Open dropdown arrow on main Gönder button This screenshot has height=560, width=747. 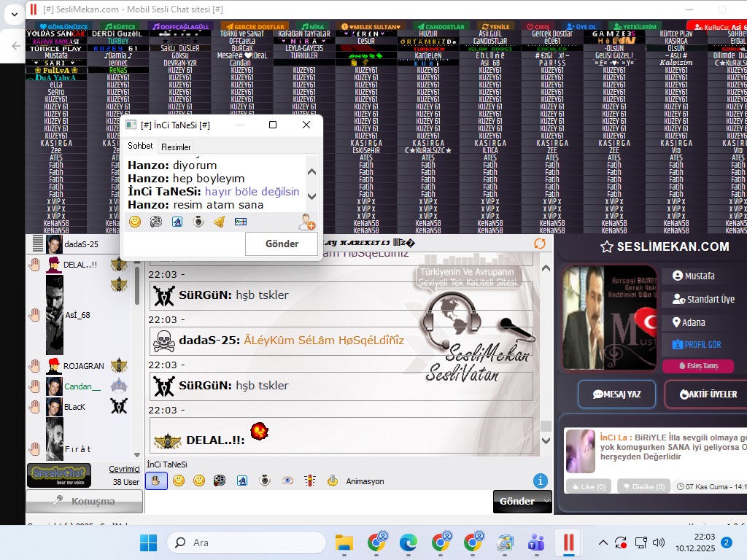pyautogui.click(x=546, y=501)
